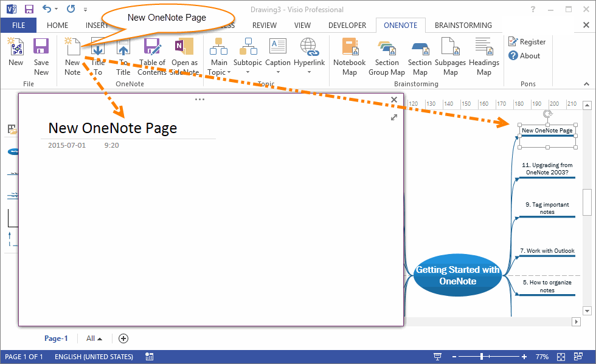This screenshot has width=596, height=364.
Task: Click the Help question mark icon
Action: tap(533, 10)
